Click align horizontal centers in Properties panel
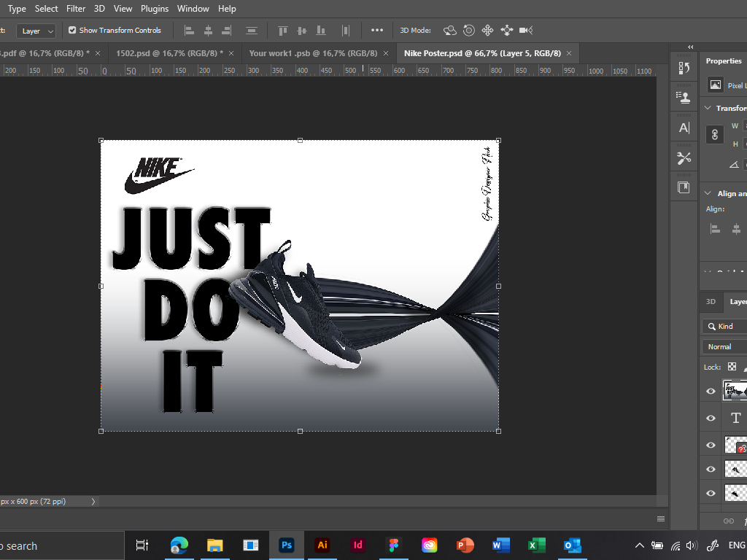Image resolution: width=747 pixels, height=560 pixels. [x=737, y=229]
